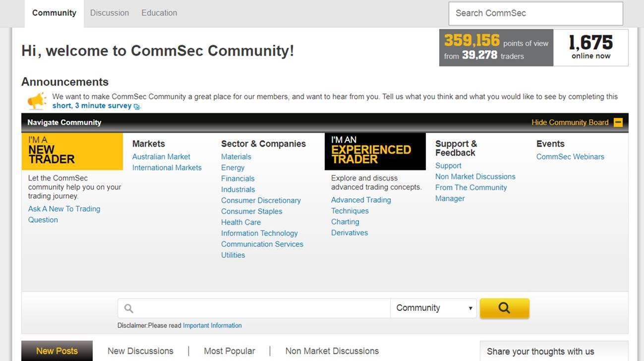Click the I'm a New Trader banner

coord(72,151)
